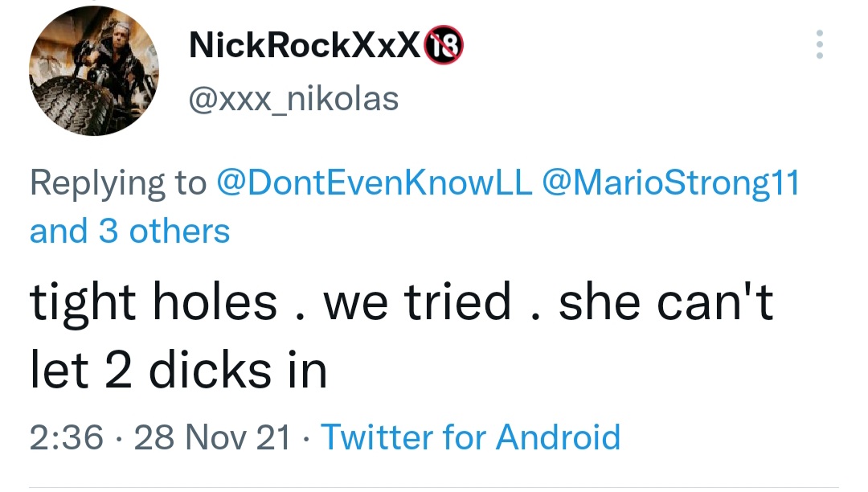
Task: Click the word "Replying" above the tweet
Action: coord(88,183)
